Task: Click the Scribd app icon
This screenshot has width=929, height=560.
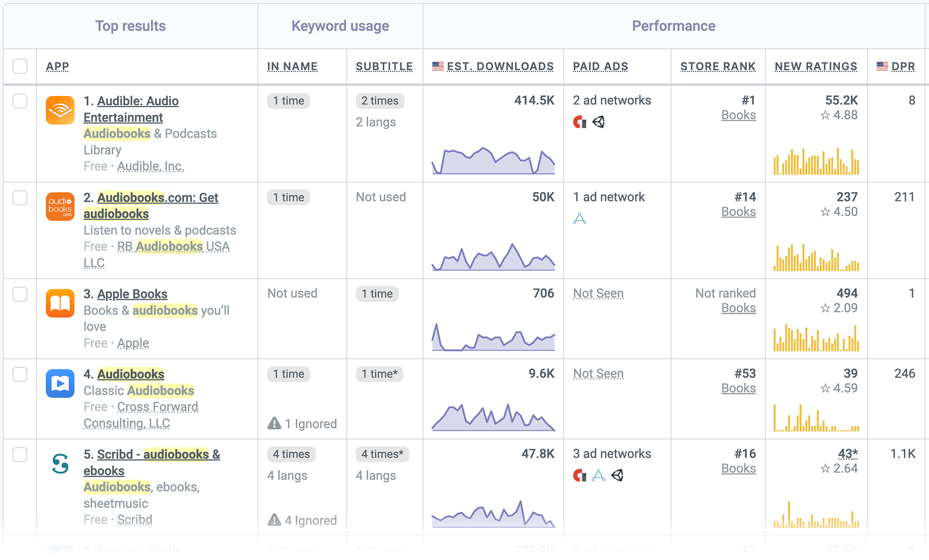Action: (x=60, y=463)
